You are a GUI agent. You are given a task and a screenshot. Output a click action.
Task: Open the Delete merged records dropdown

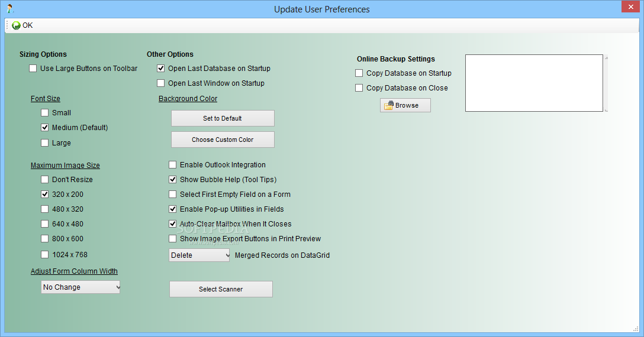coord(199,255)
